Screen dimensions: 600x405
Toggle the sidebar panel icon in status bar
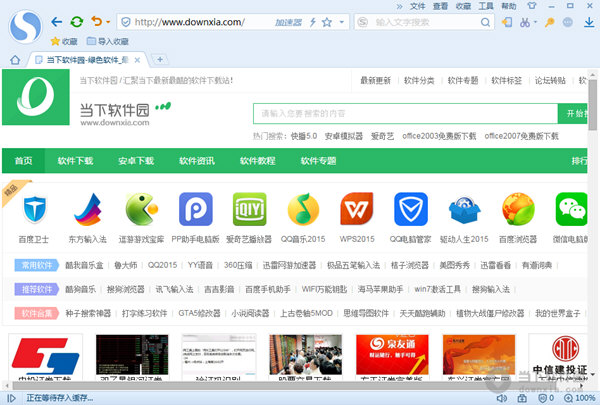[x=11, y=398]
